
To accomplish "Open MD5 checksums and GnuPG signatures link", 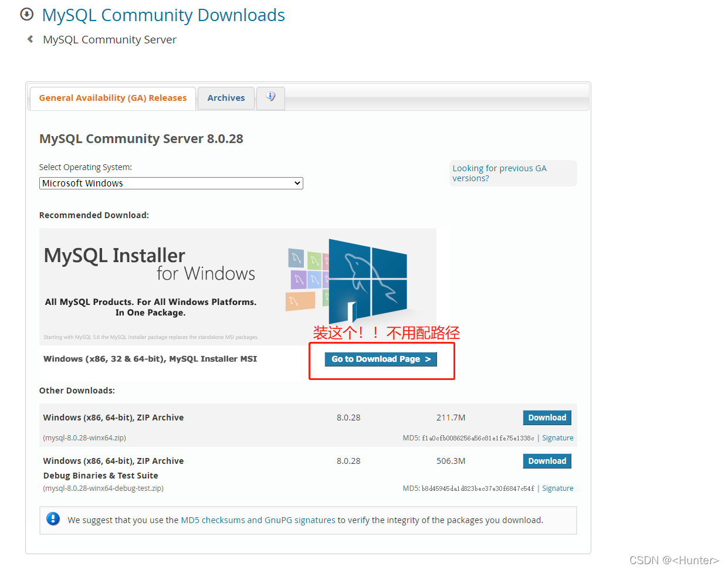I will [x=258, y=520].
